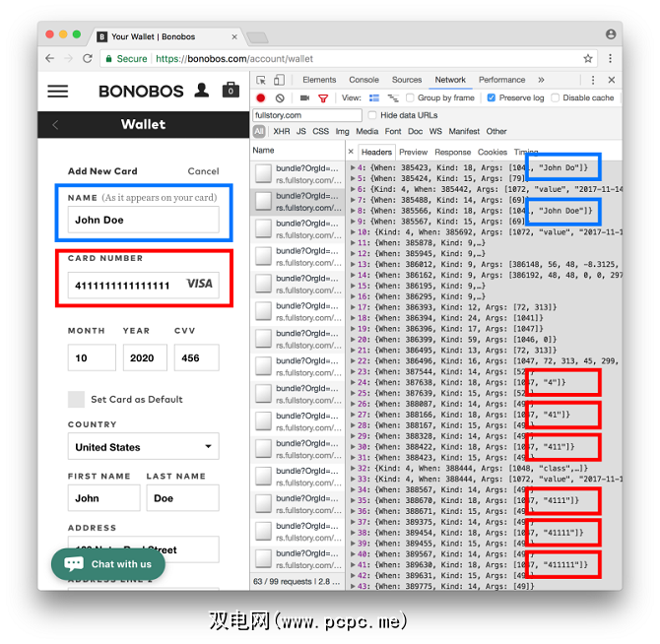This screenshot has height=644, width=660.
Task: Click the network filter box with fullstory.com
Action: 307,115
